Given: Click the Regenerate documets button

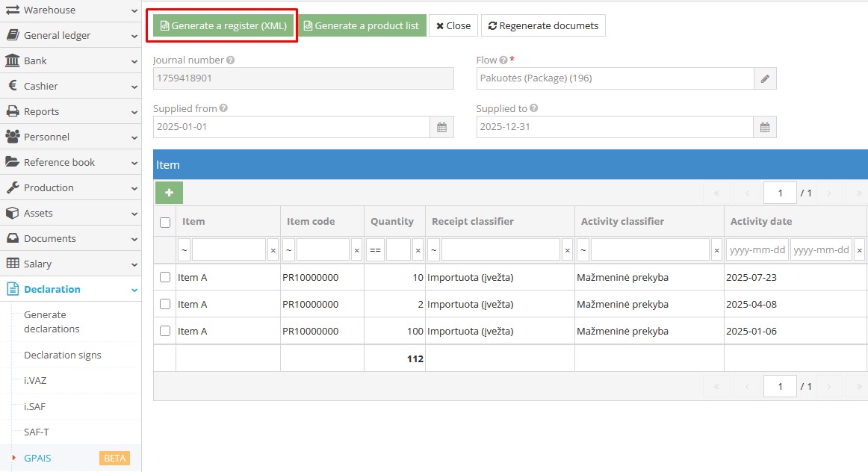Looking at the screenshot, I should tap(543, 25).
